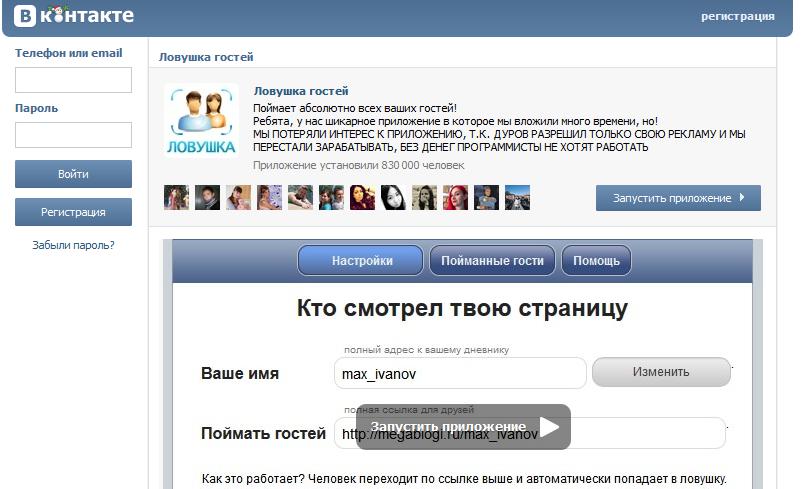This screenshot has width=805, height=489.
Task: Click the Поймать гостей link field
Action: [530, 433]
